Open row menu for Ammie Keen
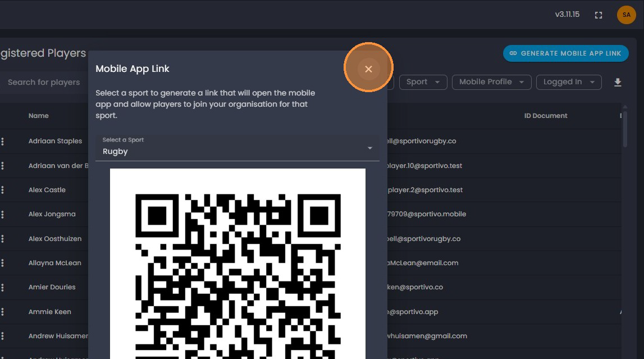The height and width of the screenshot is (359, 644). point(2,312)
